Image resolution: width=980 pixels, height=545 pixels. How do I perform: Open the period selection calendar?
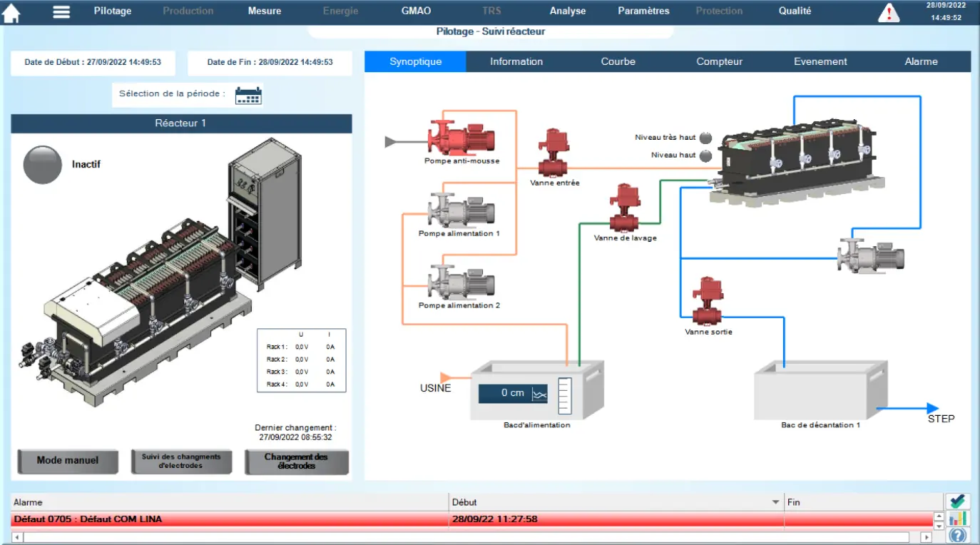point(248,95)
